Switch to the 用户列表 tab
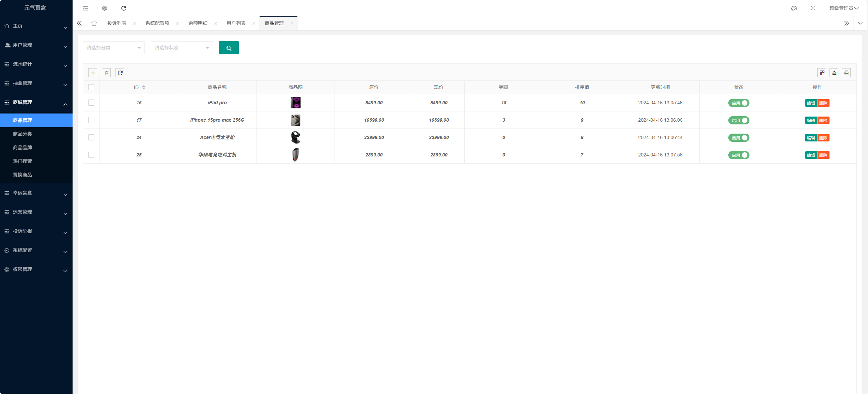The image size is (868, 394). point(236,23)
